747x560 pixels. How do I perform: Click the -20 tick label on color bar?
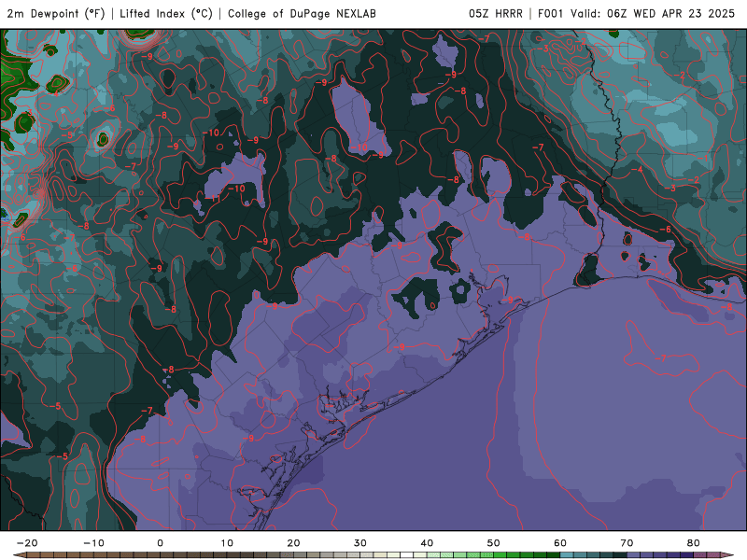pos(27,543)
